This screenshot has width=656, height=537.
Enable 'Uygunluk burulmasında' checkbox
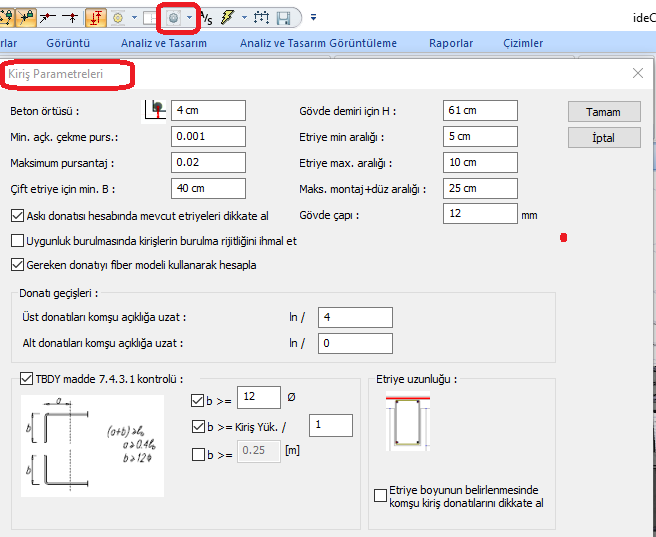tap(17, 240)
